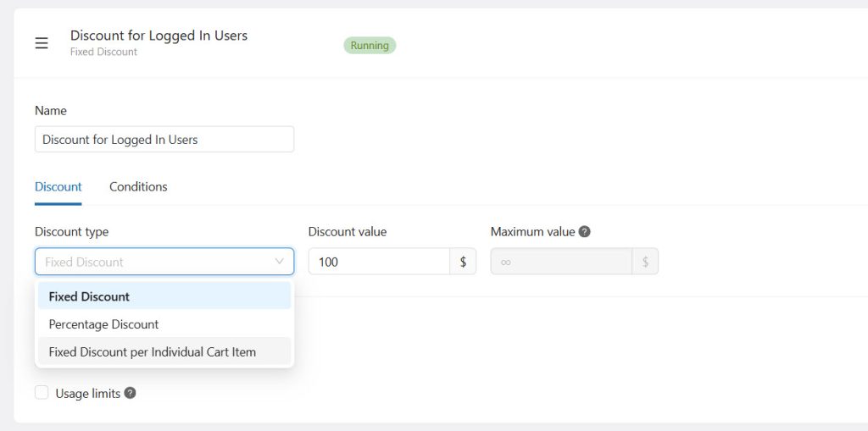
Task: Open the Discount tab
Action: coord(58,187)
